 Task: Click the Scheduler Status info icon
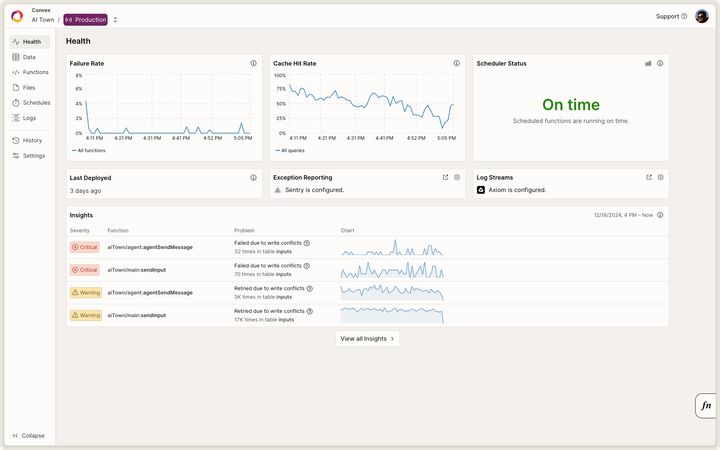(660, 63)
